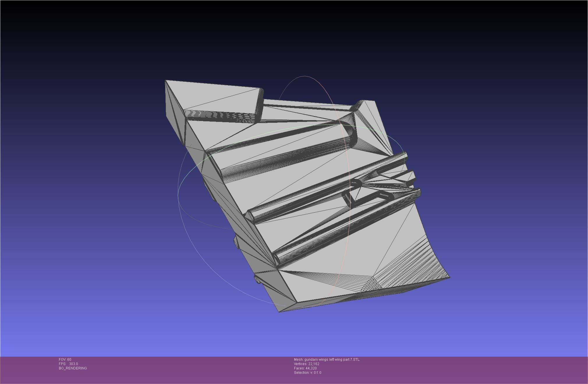Click the BO_RENDERING status text

coord(73,368)
